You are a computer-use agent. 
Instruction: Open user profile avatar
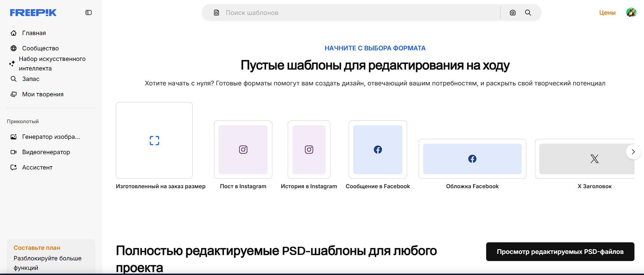pos(631,13)
